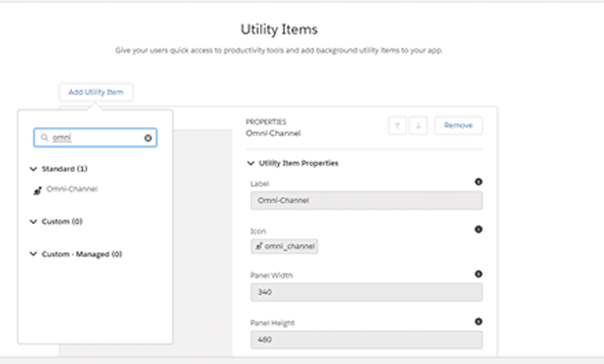Remove the Omni-Channel utility item
The image size is (604, 364).
(458, 125)
